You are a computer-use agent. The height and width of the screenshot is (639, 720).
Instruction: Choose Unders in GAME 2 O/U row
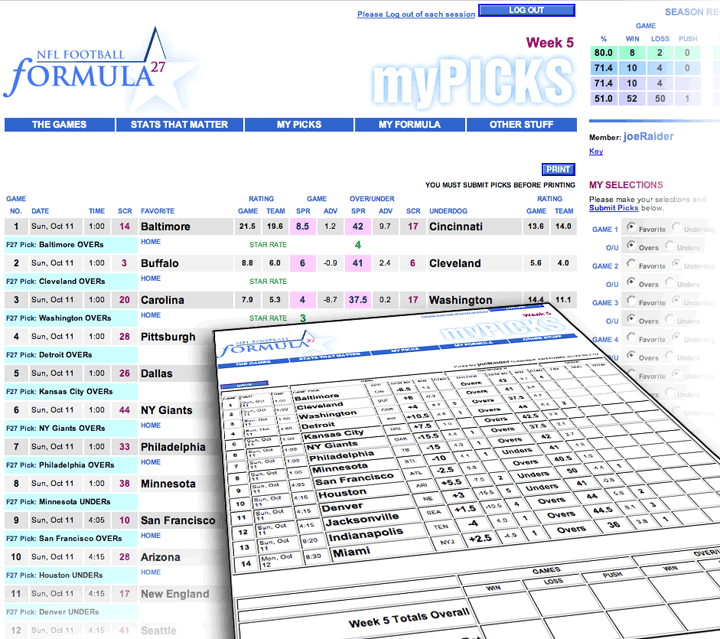click(669, 281)
